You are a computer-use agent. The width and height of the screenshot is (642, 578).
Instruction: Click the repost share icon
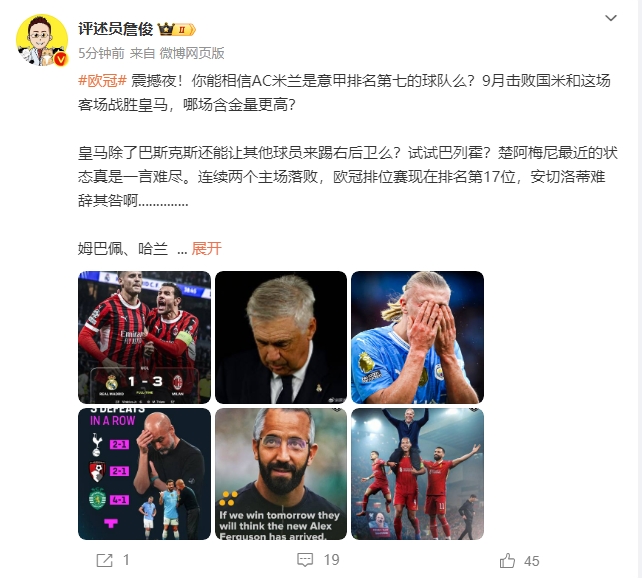tap(104, 560)
